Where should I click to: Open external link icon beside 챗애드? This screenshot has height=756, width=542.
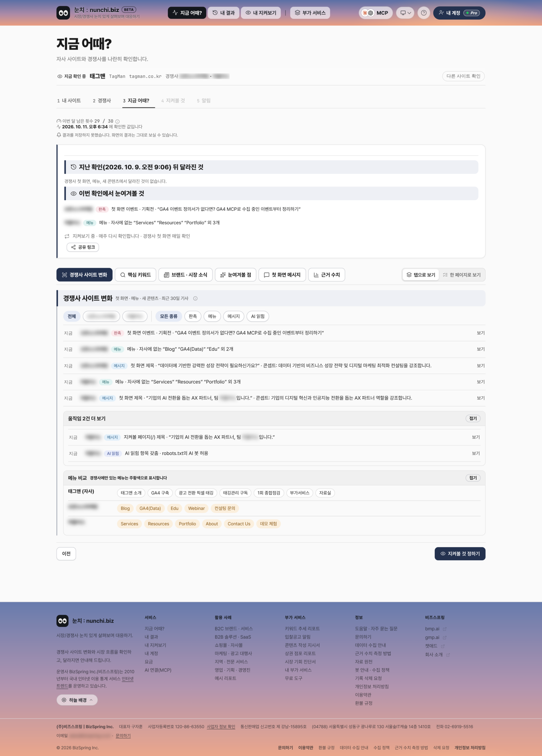point(443,646)
